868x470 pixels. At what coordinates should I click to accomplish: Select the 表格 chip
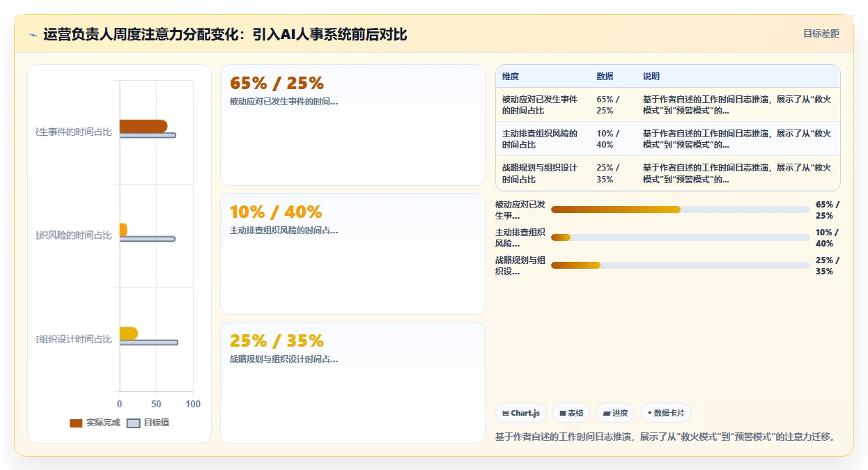tap(571, 413)
